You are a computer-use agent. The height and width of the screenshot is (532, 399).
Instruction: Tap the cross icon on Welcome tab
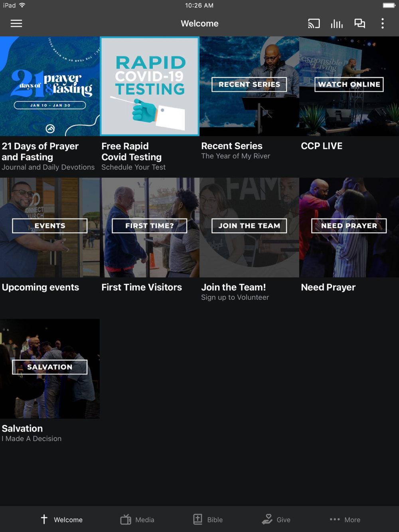(x=44, y=519)
